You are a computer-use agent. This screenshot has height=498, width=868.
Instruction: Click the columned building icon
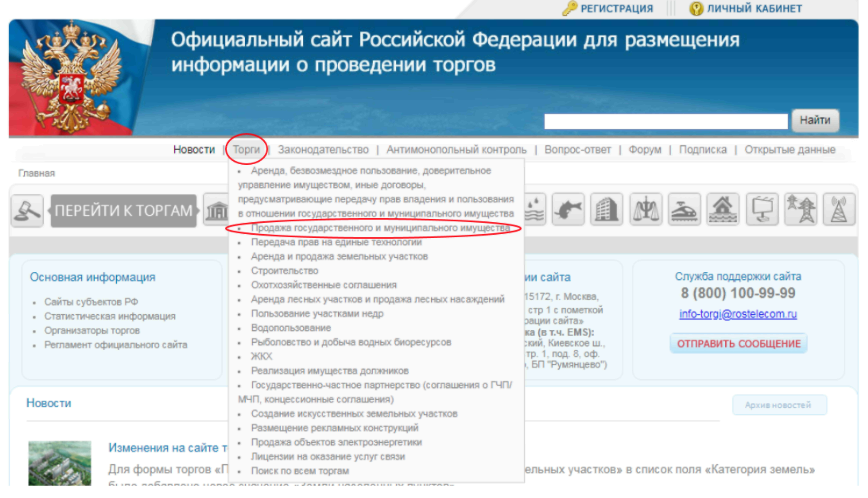(x=216, y=210)
